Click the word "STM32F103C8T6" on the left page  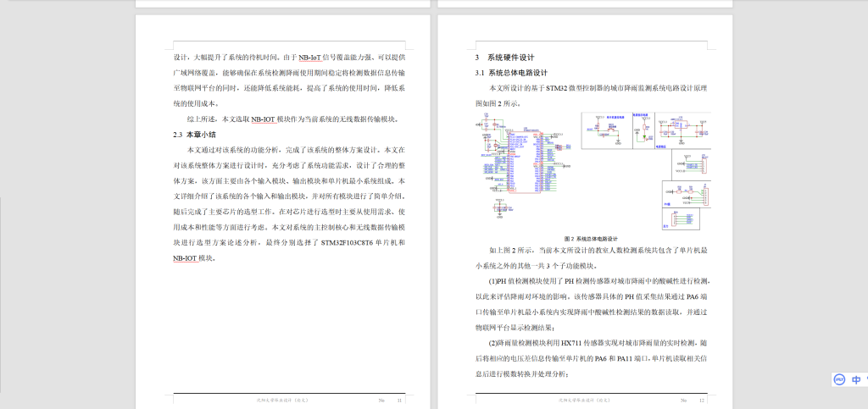(x=347, y=243)
